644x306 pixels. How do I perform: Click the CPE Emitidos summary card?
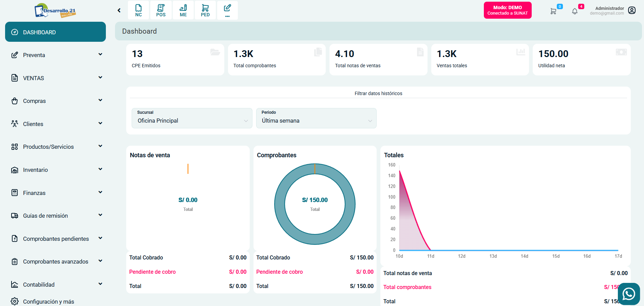point(175,59)
